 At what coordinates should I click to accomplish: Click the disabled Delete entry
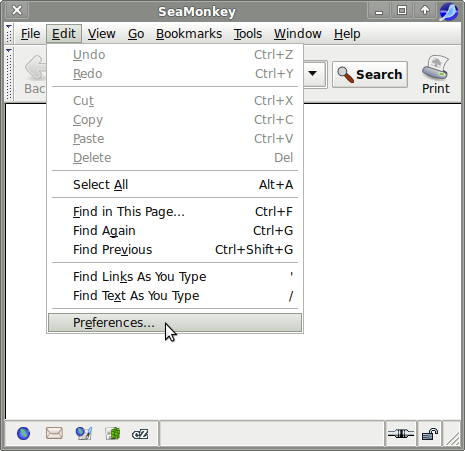(175, 158)
